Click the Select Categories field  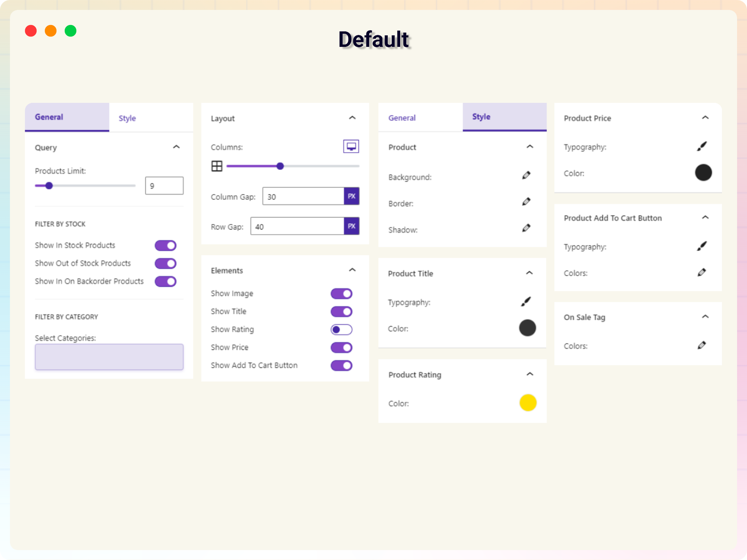coord(109,357)
